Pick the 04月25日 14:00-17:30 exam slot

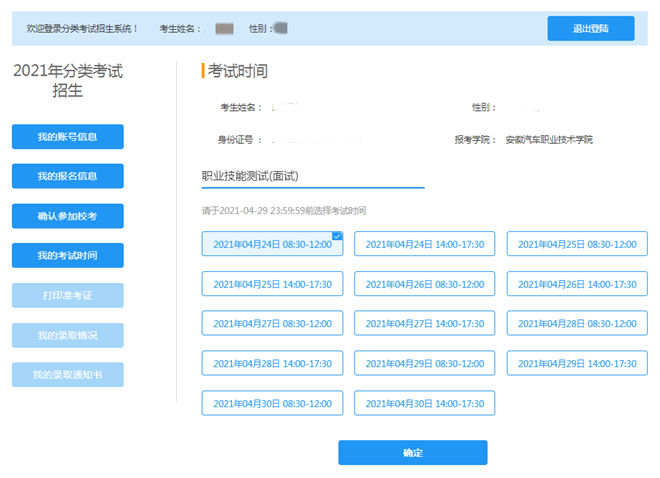(272, 284)
